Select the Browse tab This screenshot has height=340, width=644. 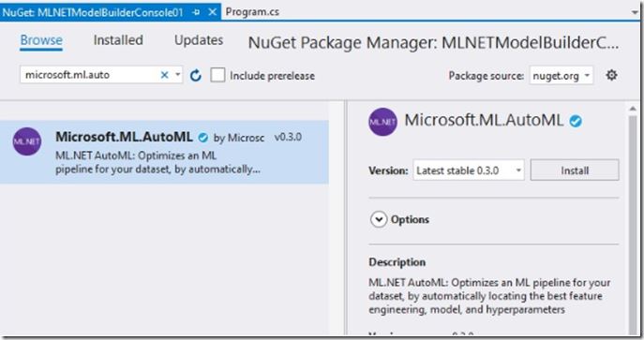click(41, 40)
